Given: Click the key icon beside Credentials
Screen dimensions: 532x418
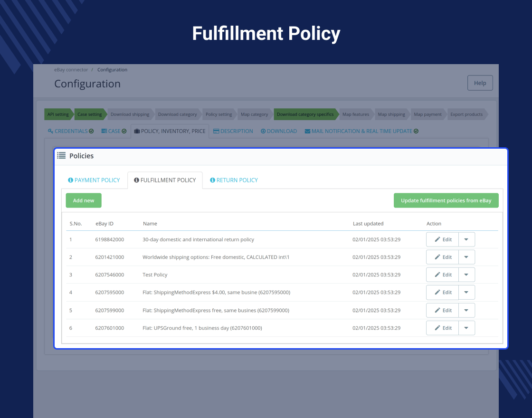Looking at the screenshot, I should tap(50, 131).
